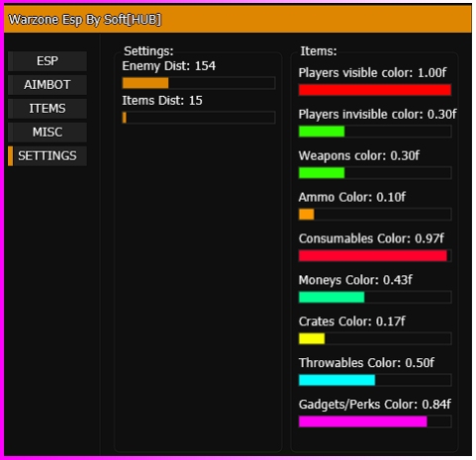Click 'Players visible color: 1.00f' label
Image resolution: width=476 pixels, height=460 pixels.
372,73
